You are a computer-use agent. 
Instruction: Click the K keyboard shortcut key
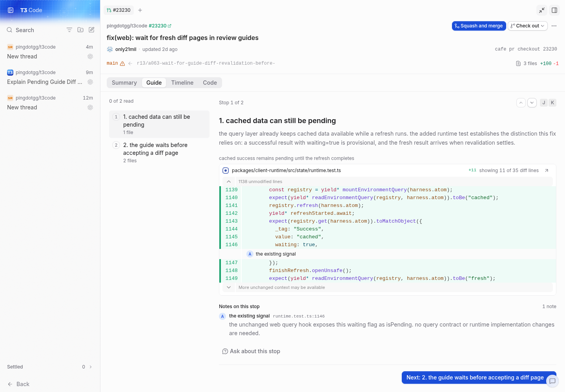552,103
